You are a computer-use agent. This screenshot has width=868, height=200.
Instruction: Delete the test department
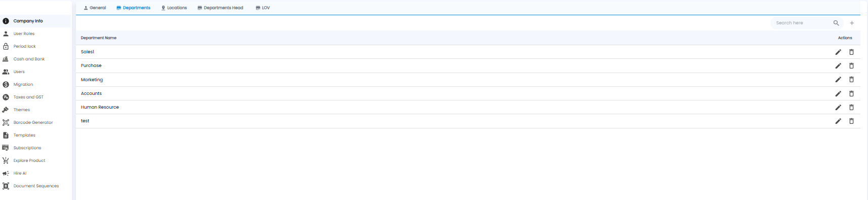point(851,121)
